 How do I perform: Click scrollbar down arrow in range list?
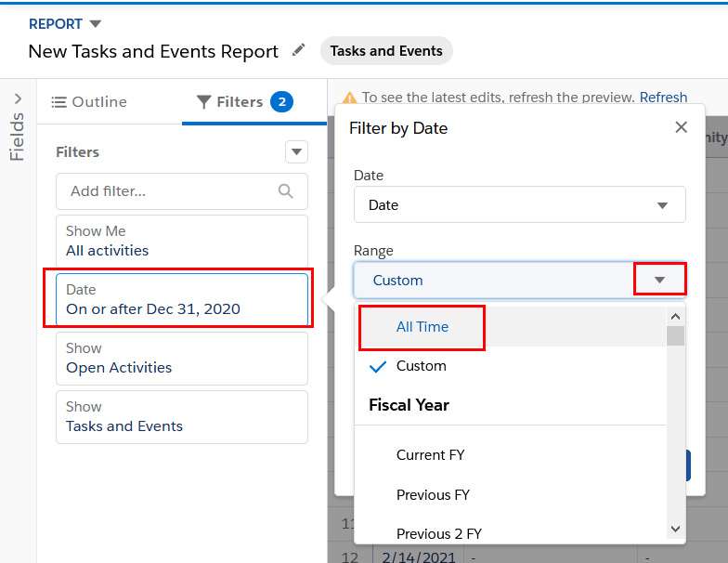click(675, 528)
